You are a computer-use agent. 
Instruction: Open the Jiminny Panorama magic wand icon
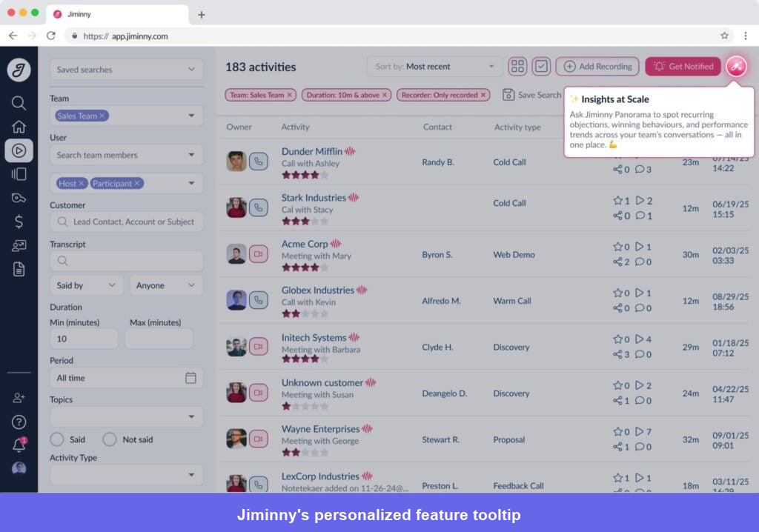736,67
